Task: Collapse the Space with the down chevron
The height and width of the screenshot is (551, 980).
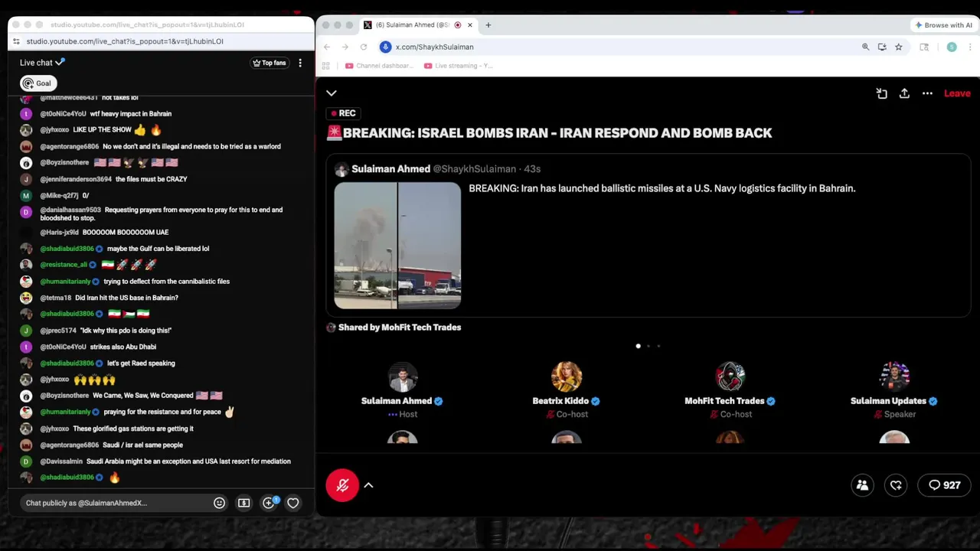Action: [x=332, y=93]
